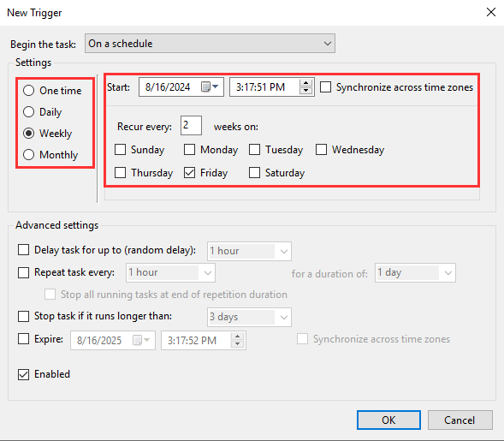Check the Monday checkbox

click(189, 150)
